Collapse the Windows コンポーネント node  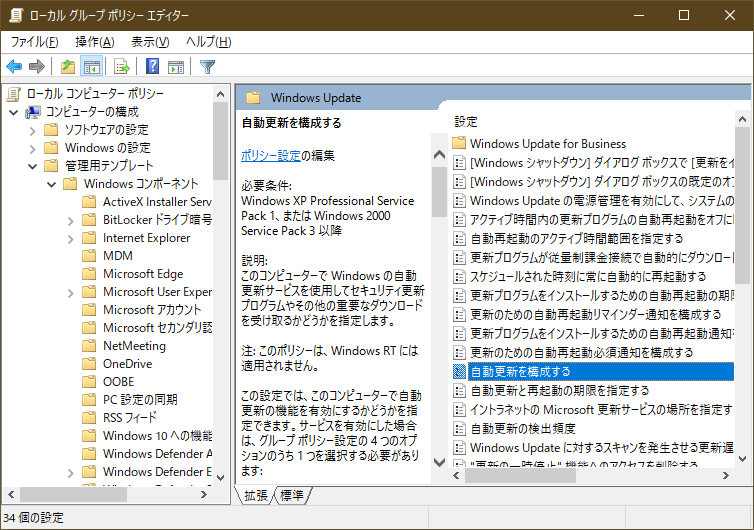[51, 184]
